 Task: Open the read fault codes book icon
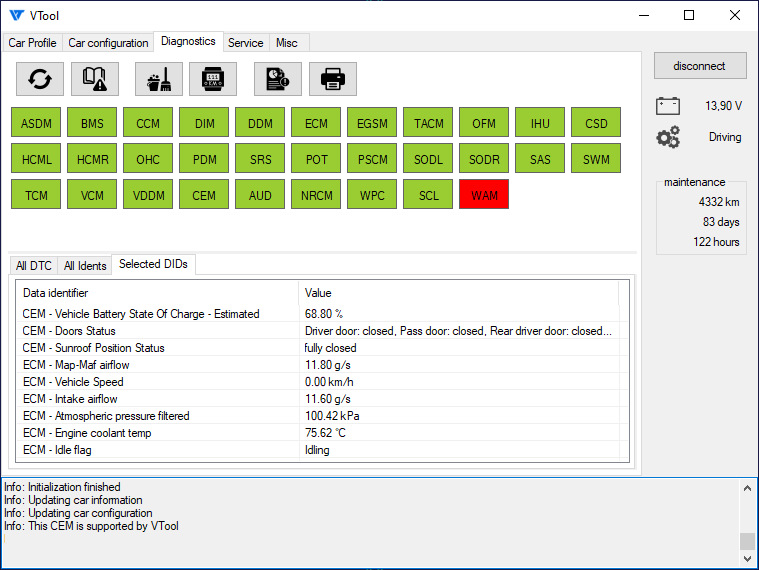pos(95,78)
